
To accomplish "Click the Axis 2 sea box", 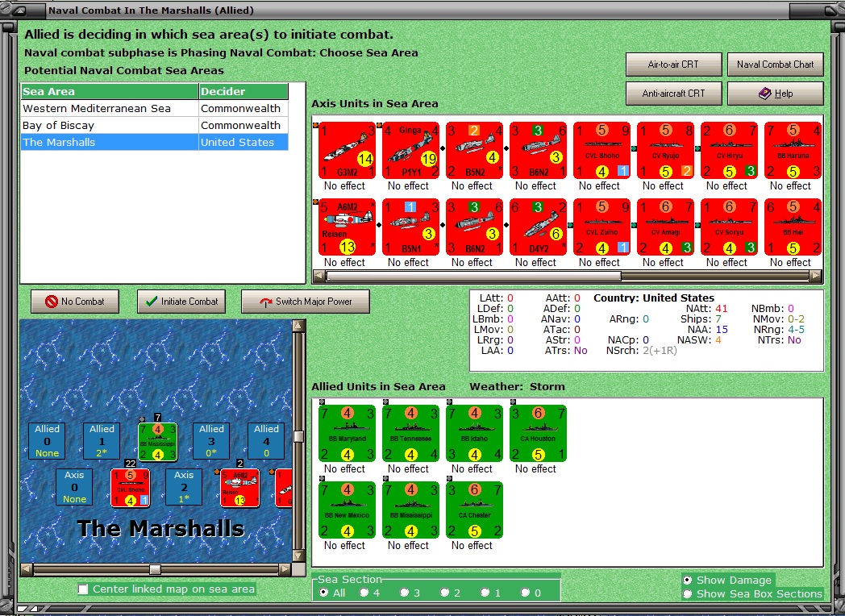I will (184, 487).
